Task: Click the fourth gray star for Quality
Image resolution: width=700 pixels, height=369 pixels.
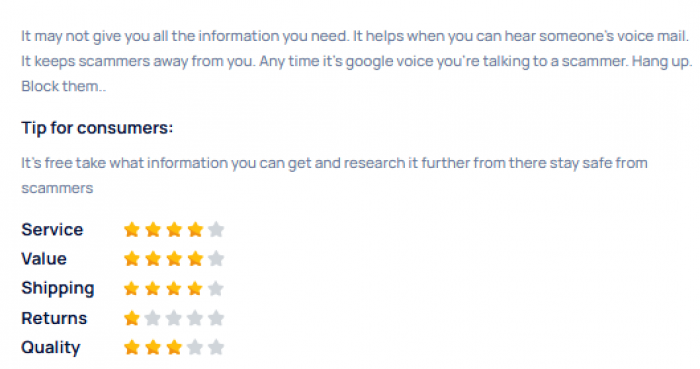Action: pos(195,347)
